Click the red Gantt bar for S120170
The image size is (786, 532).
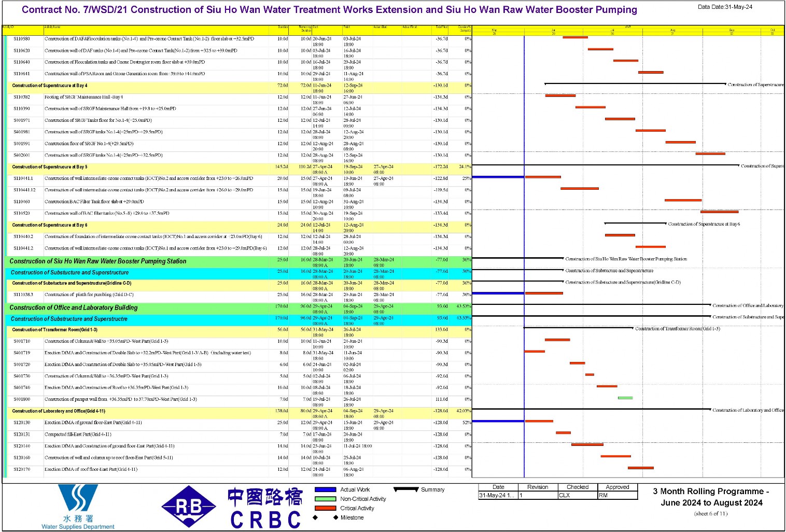click(641, 468)
